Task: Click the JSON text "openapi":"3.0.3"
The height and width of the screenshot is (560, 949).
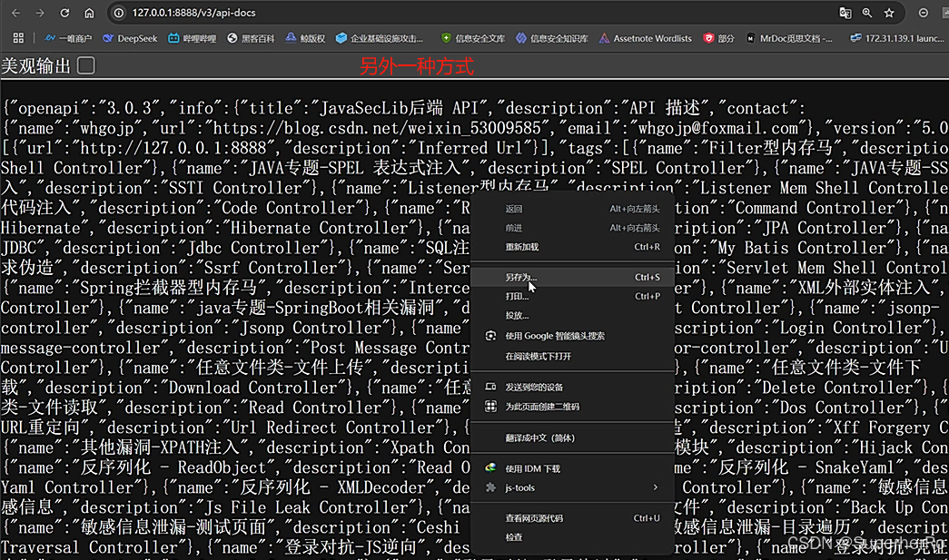Action: [x=84, y=108]
